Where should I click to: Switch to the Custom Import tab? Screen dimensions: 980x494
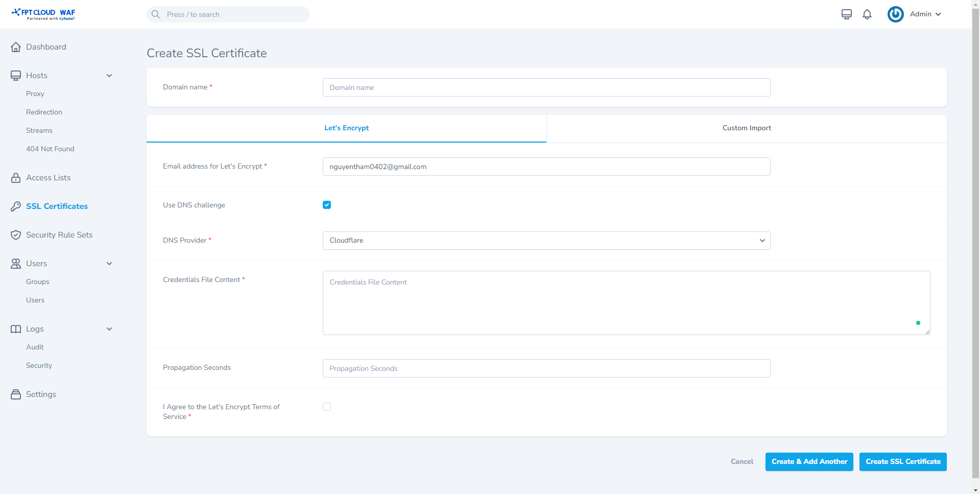click(746, 128)
